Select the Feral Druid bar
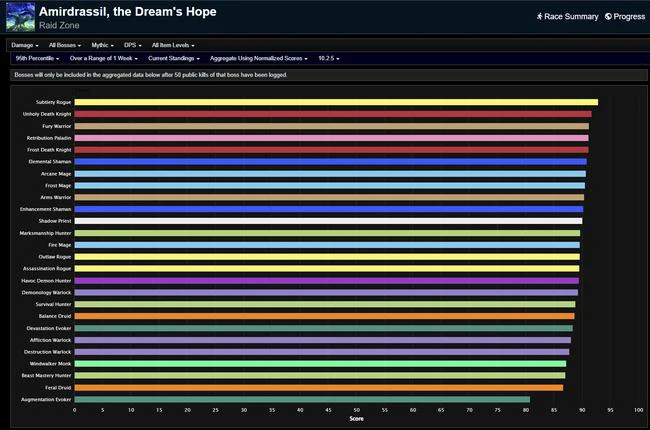The image size is (650, 430). click(x=319, y=388)
